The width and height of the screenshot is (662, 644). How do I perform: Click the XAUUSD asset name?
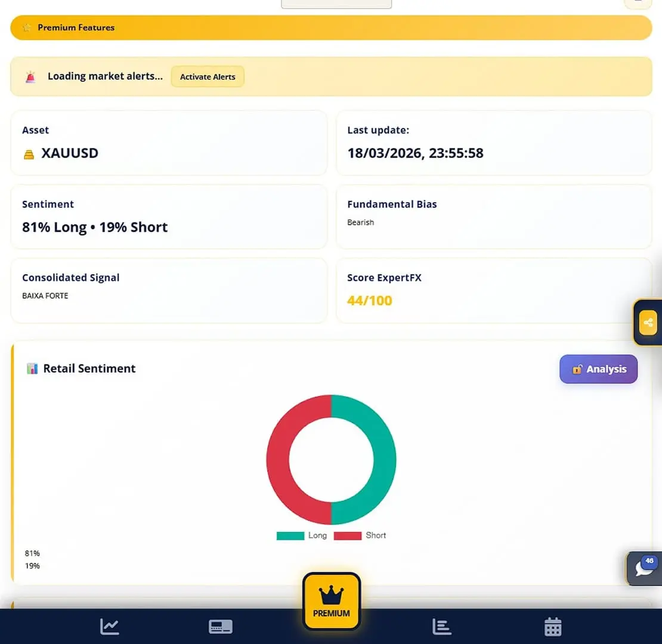(x=70, y=153)
